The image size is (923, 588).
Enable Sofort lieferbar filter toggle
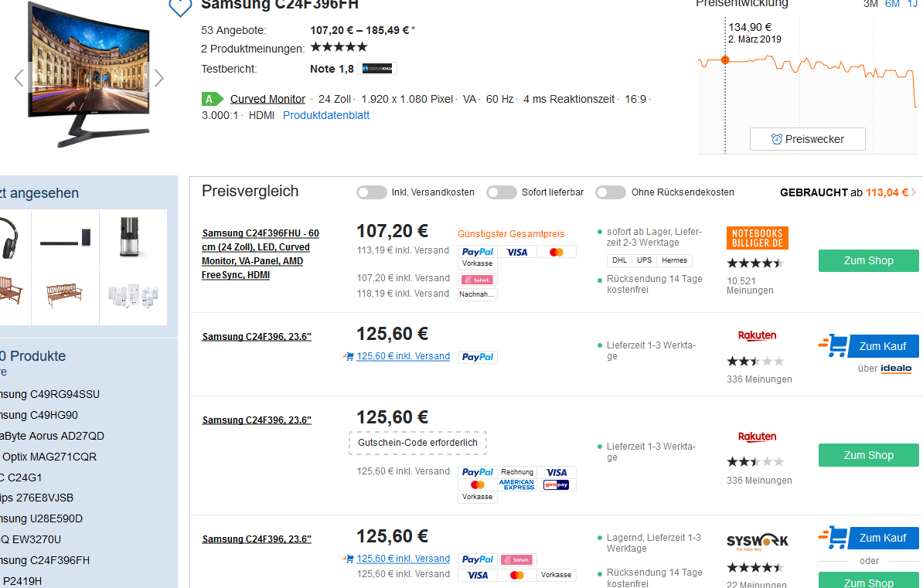point(502,192)
